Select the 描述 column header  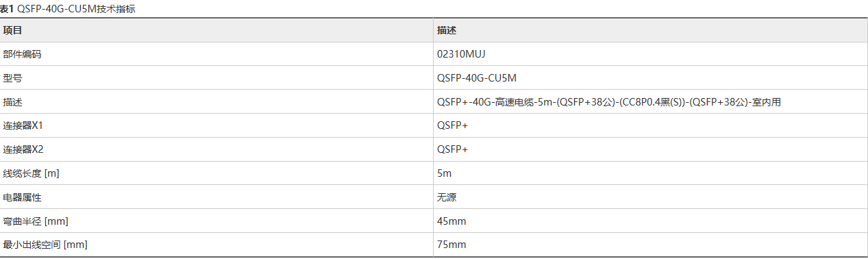[447, 30]
